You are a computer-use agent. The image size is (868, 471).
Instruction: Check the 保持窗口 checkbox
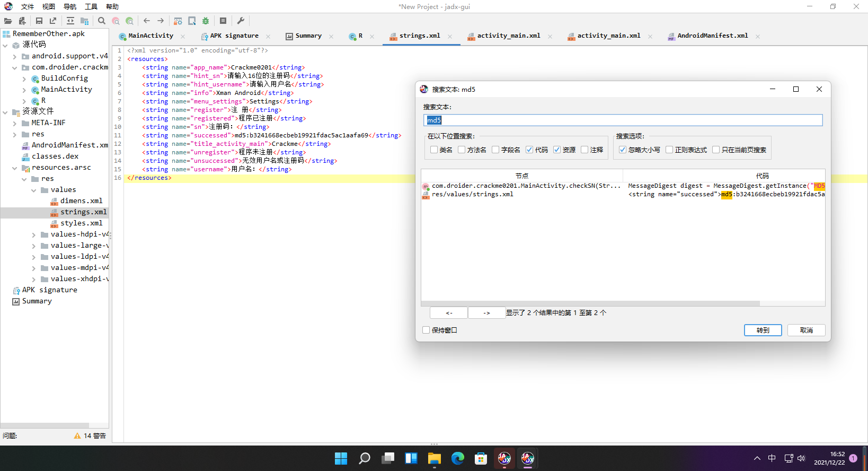click(426, 330)
